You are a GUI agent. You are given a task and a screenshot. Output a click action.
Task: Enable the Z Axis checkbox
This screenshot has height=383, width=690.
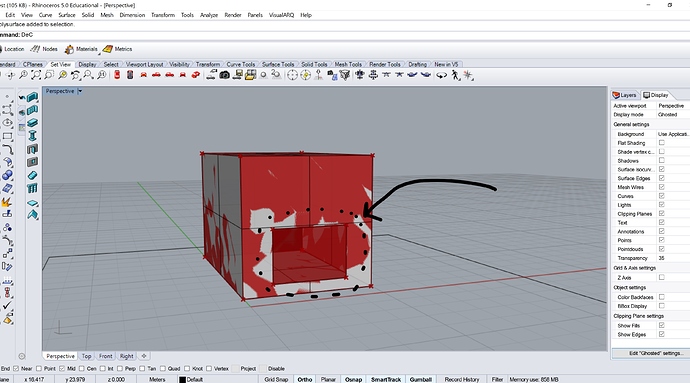coord(661,277)
